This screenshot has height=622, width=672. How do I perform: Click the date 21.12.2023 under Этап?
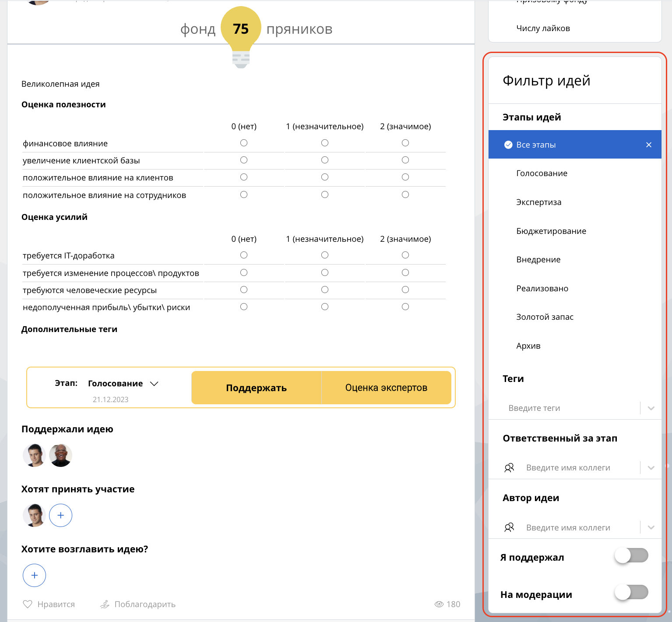[x=110, y=399]
